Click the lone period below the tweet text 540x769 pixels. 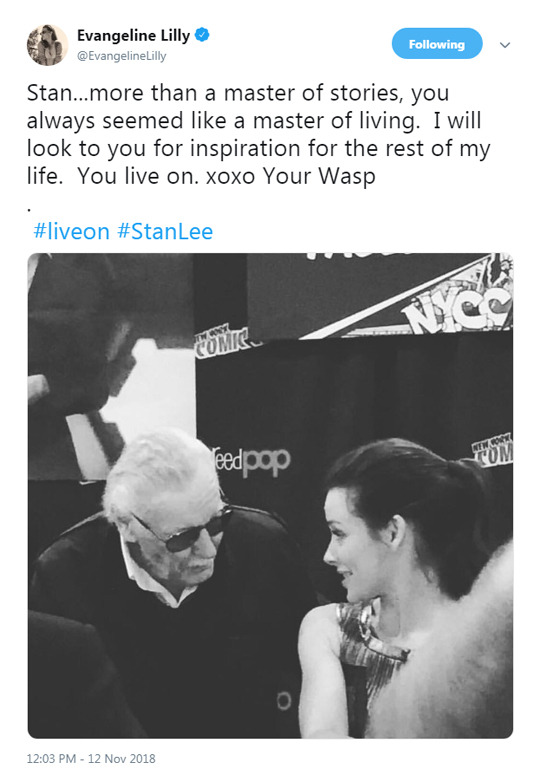coord(29,210)
